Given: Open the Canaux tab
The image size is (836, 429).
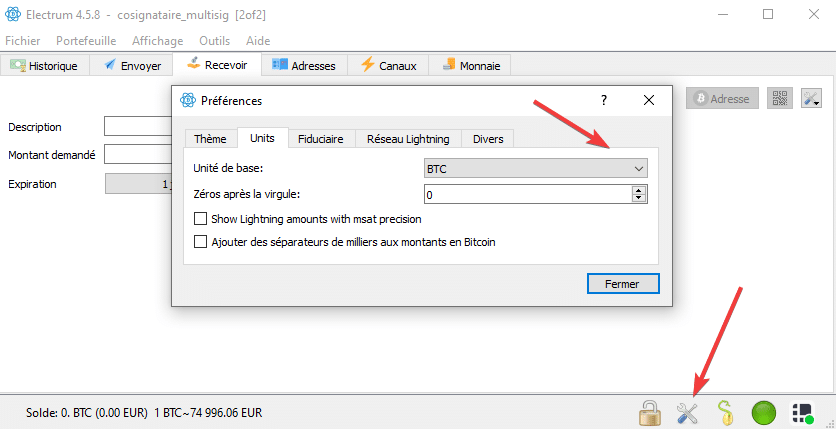Looking at the screenshot, I should tap(388, 66).
